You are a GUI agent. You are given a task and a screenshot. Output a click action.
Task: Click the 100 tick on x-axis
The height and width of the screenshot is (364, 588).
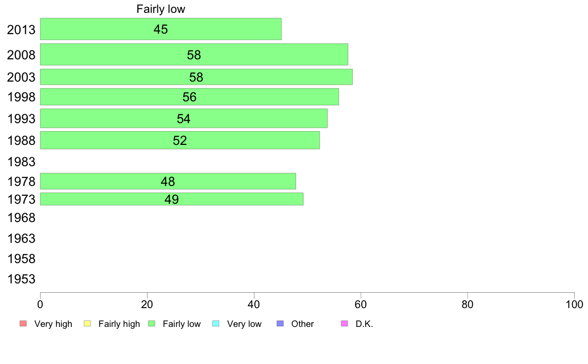point(574,304)
